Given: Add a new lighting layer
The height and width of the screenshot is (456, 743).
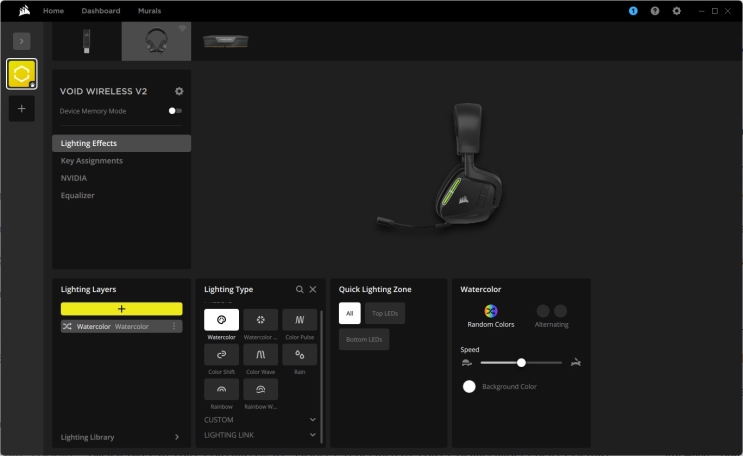Looking at the screenshot, I should pos(121,309).
